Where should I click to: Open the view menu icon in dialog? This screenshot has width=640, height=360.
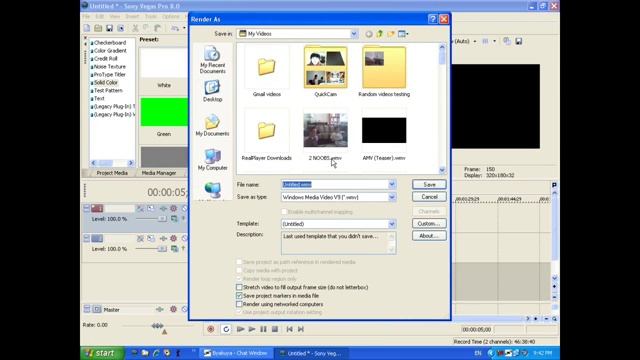coord(403,34)
